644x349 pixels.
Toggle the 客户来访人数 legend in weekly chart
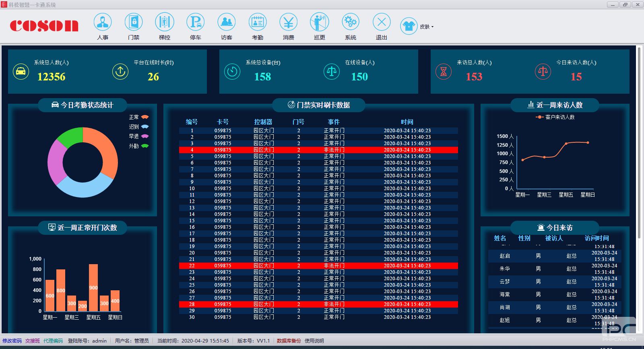555,117
